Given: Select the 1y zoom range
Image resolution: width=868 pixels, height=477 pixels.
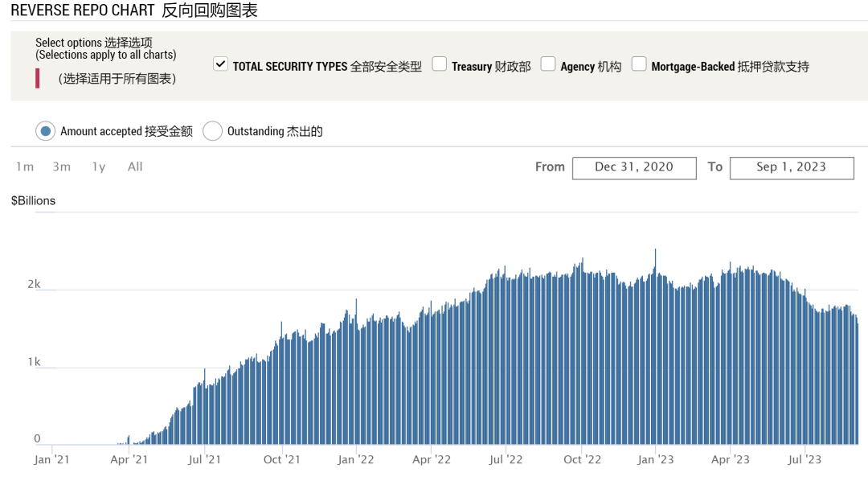Looking at the screenshot, I should point(99,167).
